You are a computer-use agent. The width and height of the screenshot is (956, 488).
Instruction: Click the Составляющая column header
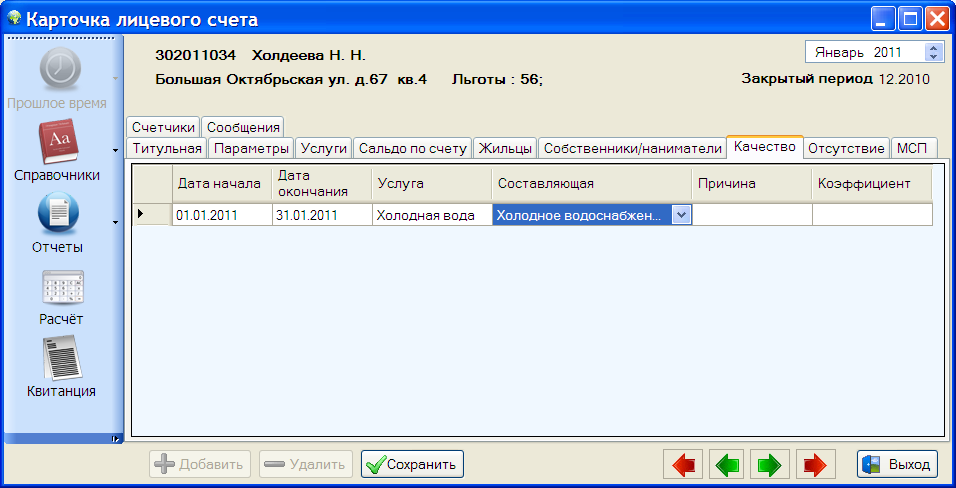click(591, 184)
